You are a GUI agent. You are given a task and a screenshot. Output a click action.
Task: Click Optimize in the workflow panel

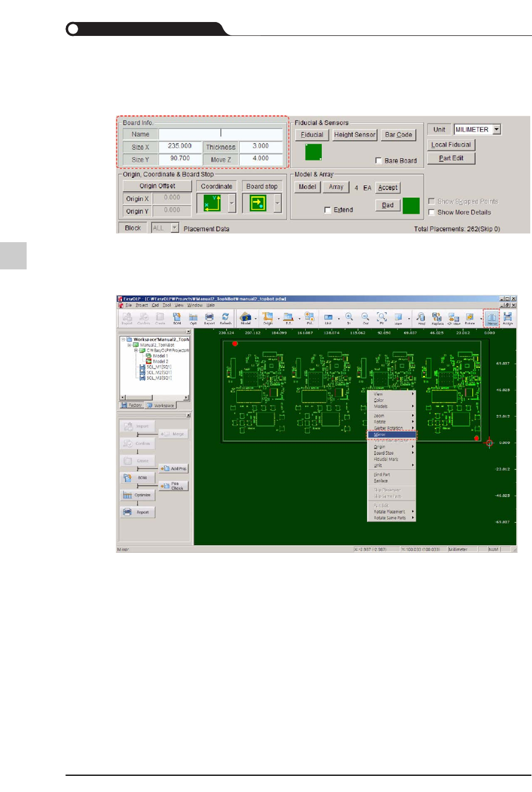tap(138, 495)
